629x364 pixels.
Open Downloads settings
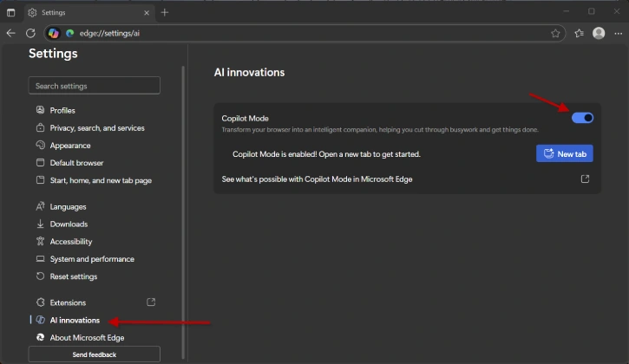(x=69, y=224)
